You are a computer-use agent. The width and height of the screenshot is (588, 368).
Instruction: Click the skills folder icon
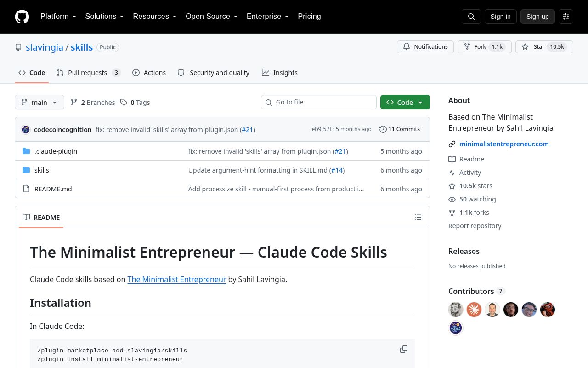click(26, 170)
